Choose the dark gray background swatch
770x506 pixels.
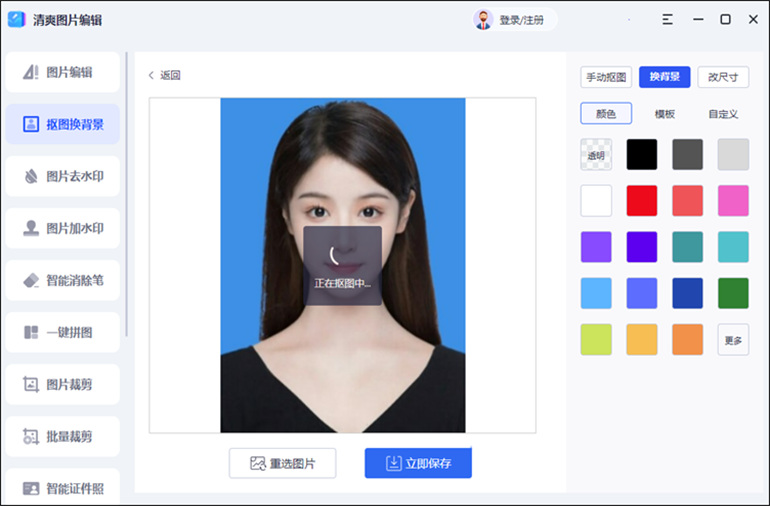tap(688, 155)
